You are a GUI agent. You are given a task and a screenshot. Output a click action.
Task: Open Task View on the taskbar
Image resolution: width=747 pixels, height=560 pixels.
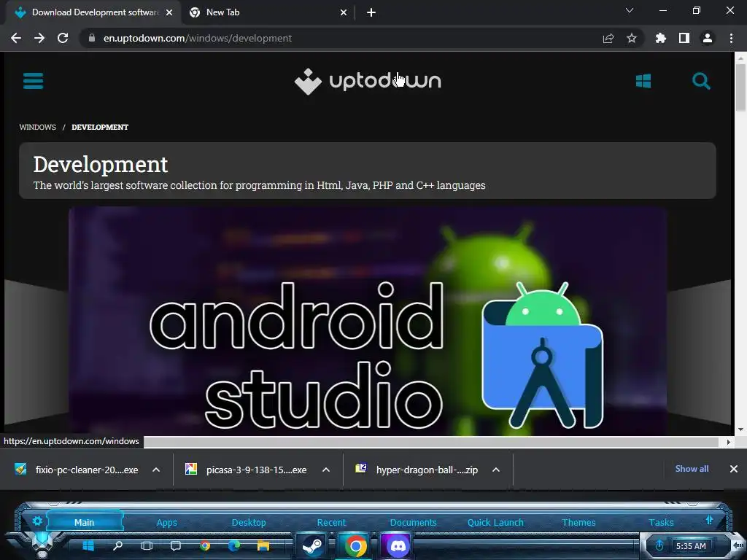coord(147,545)
